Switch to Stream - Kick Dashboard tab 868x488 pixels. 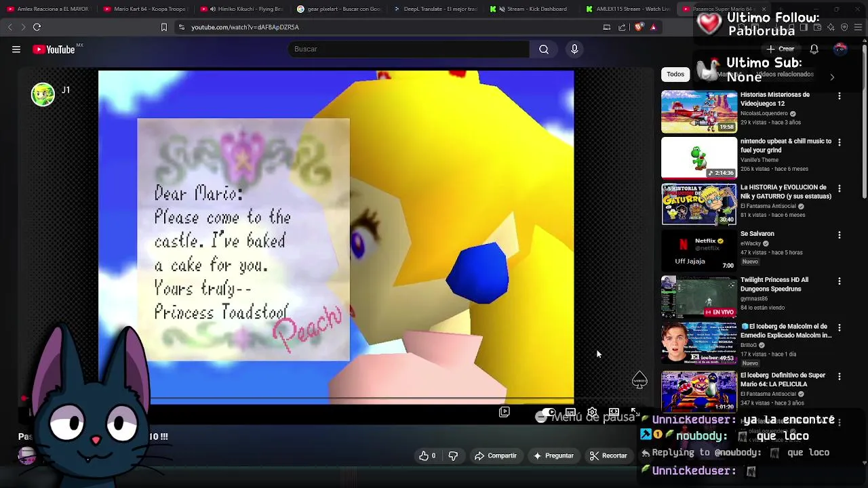point(532,9)
